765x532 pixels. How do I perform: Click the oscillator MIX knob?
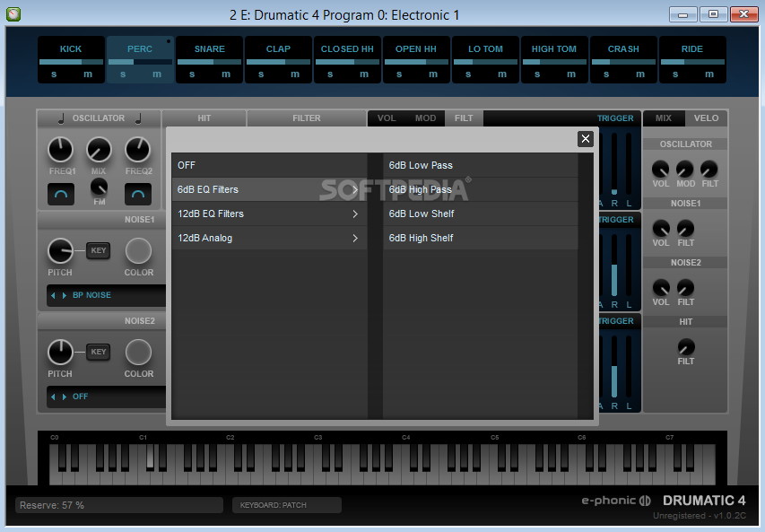pos(99,150)
